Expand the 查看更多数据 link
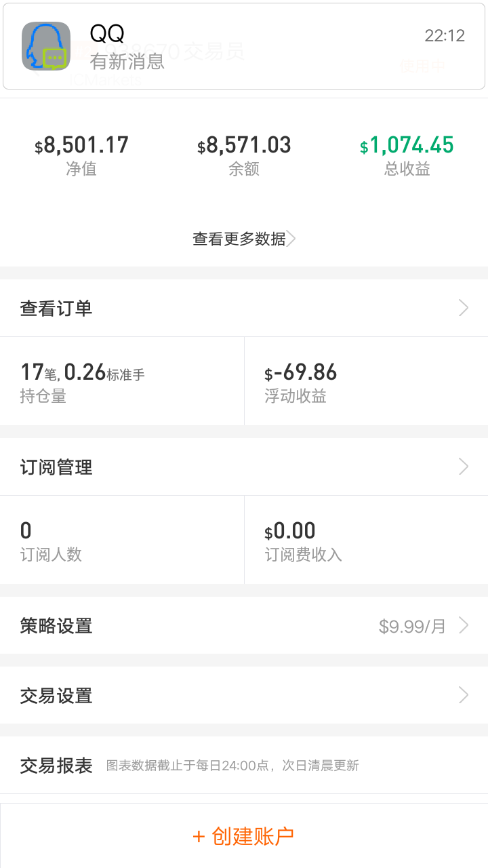The height and width of the screenshot is (868, 488). [x=239, y=239]
